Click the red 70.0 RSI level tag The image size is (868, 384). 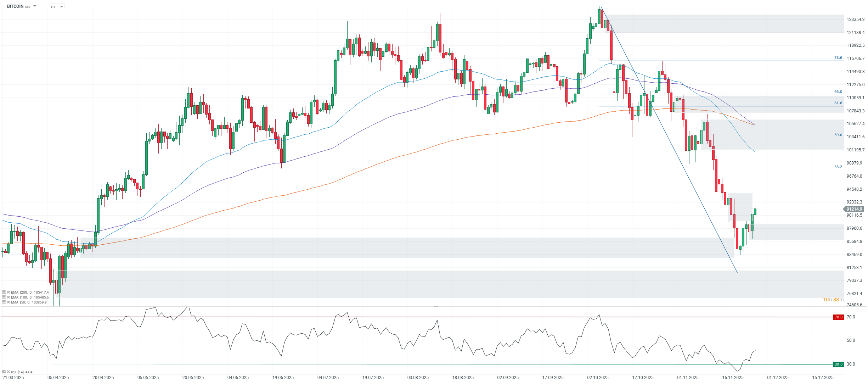[x=838, y=317]
